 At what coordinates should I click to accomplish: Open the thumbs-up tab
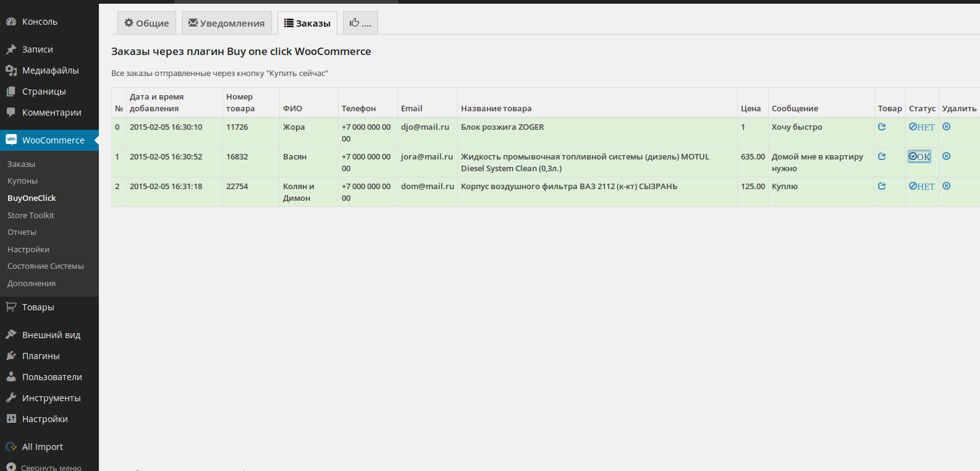coord(360,23)
